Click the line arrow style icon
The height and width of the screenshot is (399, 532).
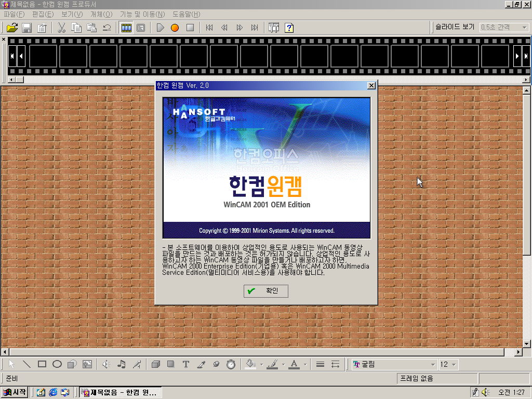(x=335, y=364)
